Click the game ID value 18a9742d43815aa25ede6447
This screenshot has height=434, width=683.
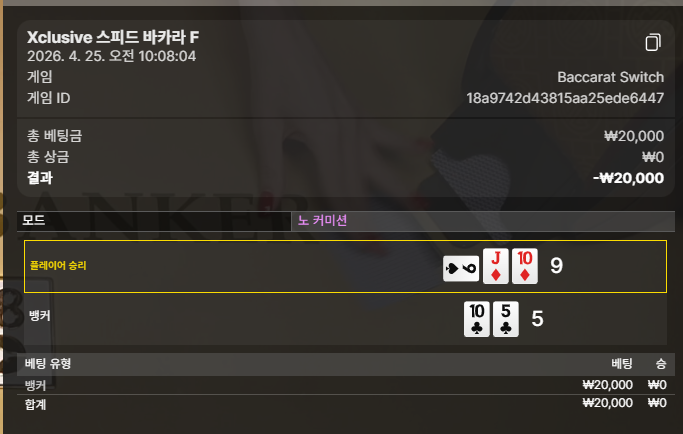pos(565,98)
